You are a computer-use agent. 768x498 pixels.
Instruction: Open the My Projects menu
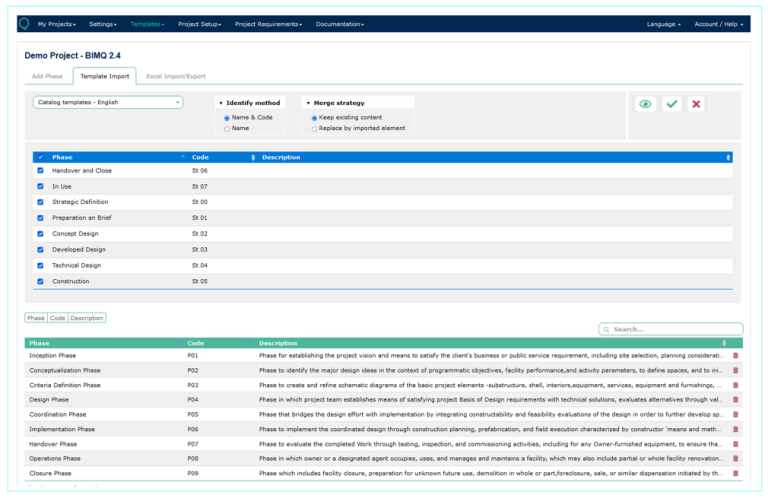[57, 24]
